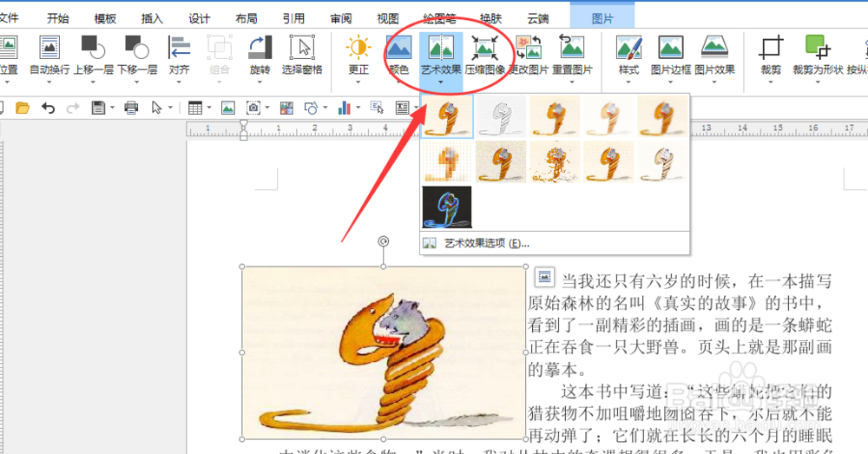Image resolution: width=868 pixels, height=454 pixels.
Task: Open the 开始 ribbon tab
Action: (57, 18)
